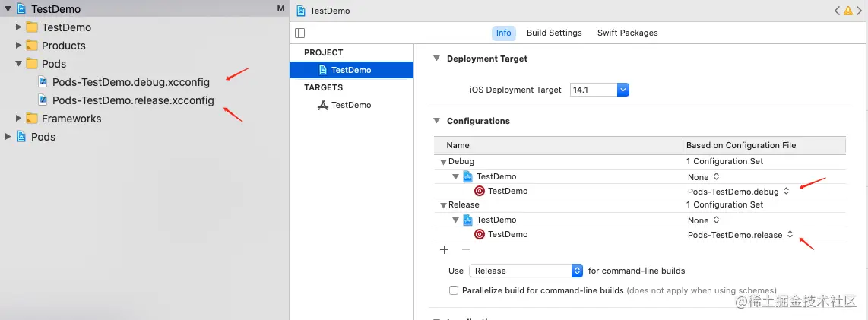Select Pods-TestDemo.debug.xcconfig in navigator
868x320 pixels.
(x=131, y=83)
